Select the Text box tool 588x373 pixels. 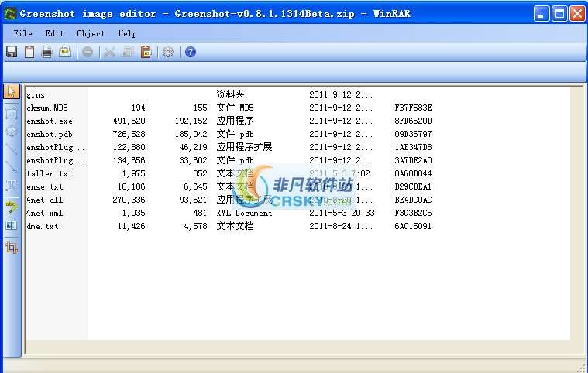[x=12, y=185]
